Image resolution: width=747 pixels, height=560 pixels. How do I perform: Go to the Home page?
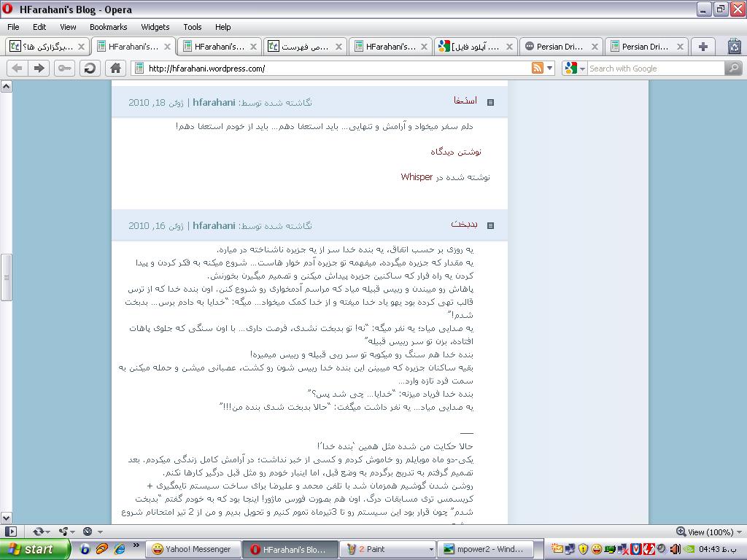coord(115,68)
